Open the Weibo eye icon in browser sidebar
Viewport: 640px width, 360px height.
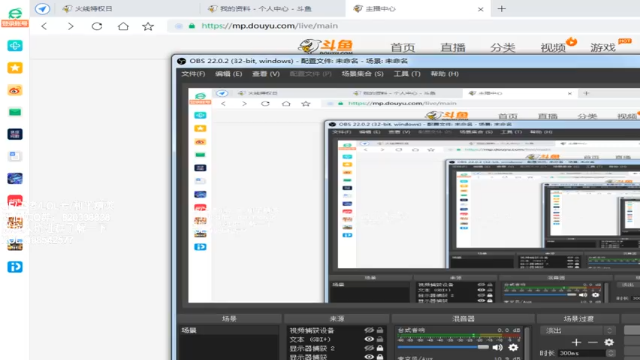coord(15,90)
